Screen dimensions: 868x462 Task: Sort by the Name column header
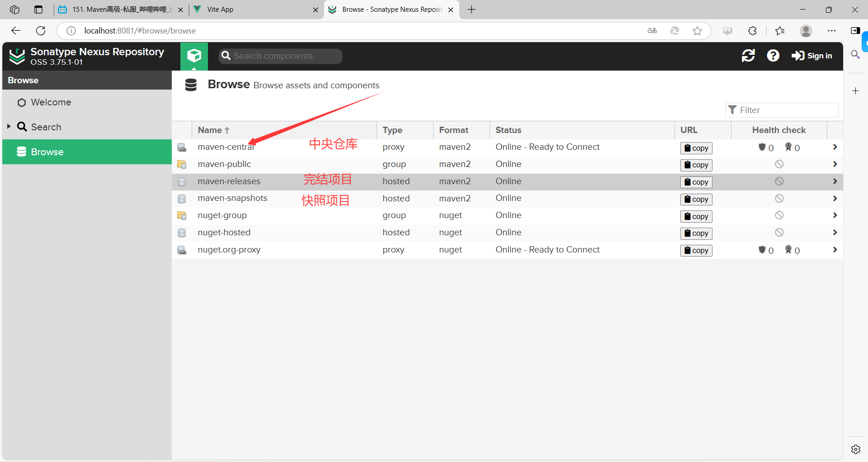(284, 130)
